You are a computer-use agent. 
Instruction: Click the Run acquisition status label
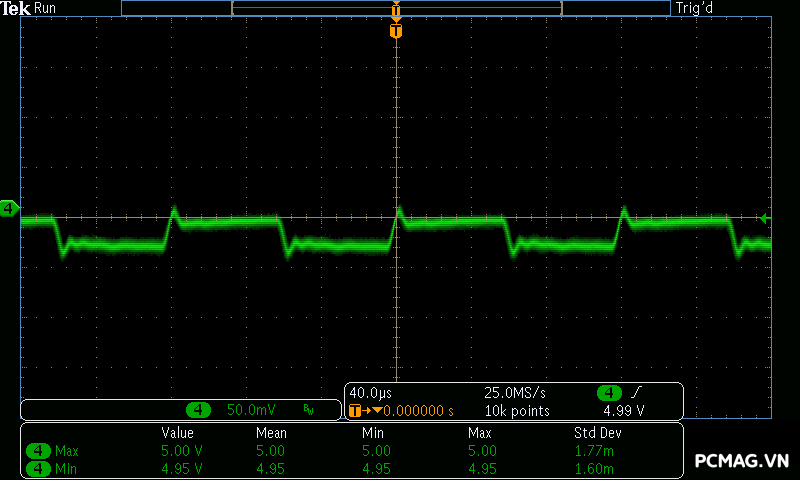click(x=46, y=8)
